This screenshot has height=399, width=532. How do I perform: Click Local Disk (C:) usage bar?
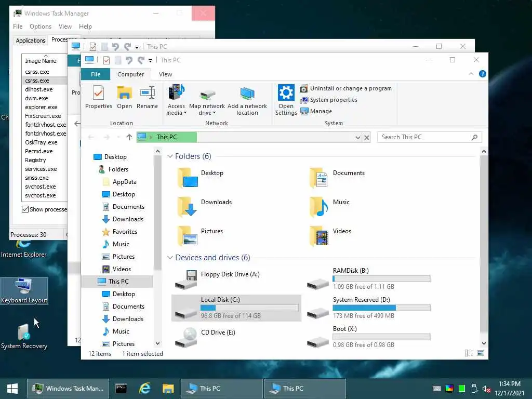click(x=249, y=308)
